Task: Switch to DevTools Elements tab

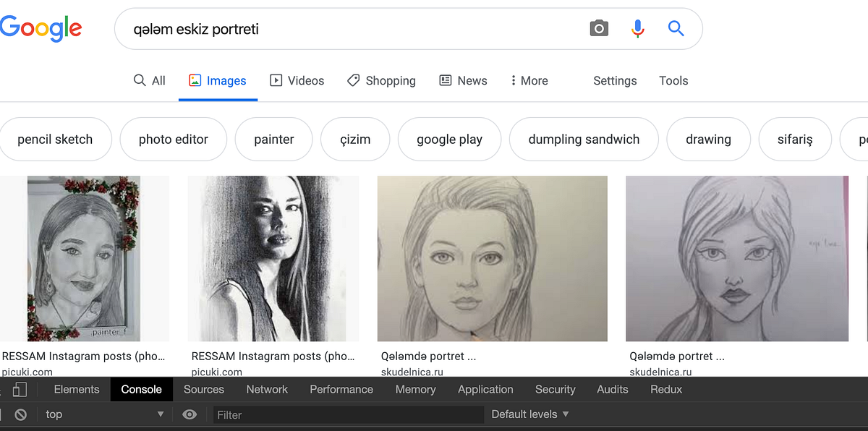Action: coord(77,389)
